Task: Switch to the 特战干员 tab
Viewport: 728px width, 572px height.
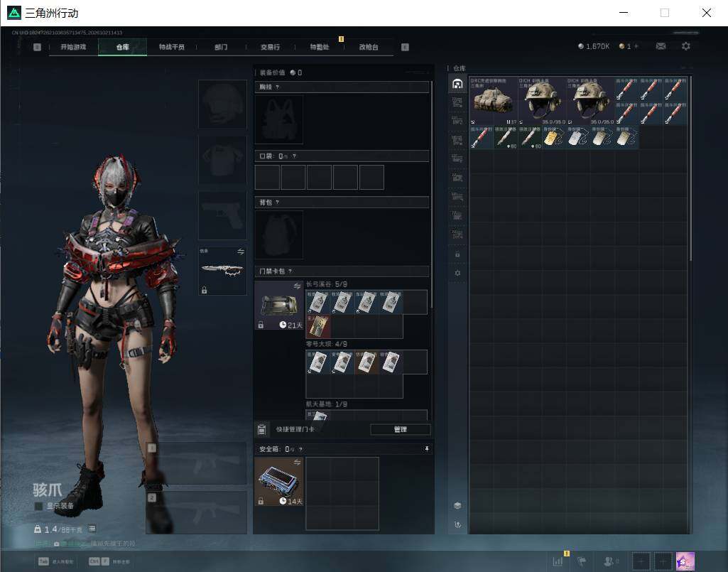Action: [172, 47]
